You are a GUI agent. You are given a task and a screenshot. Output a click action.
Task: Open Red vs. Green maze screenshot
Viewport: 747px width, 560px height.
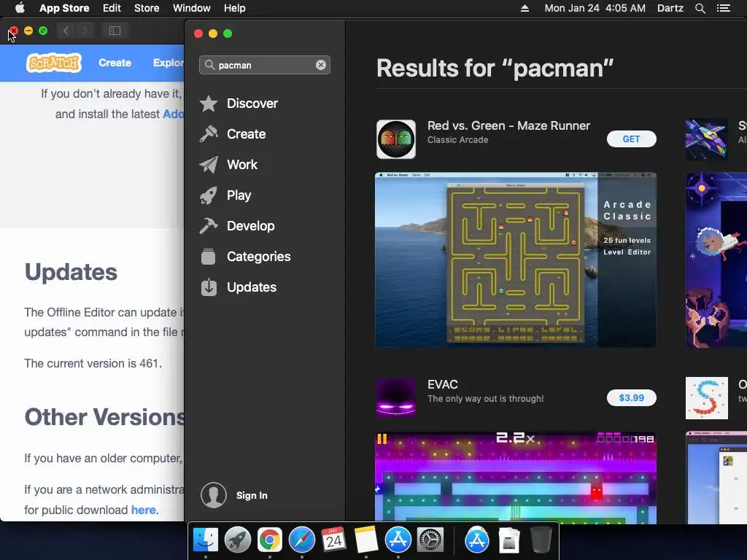[516, 260]
